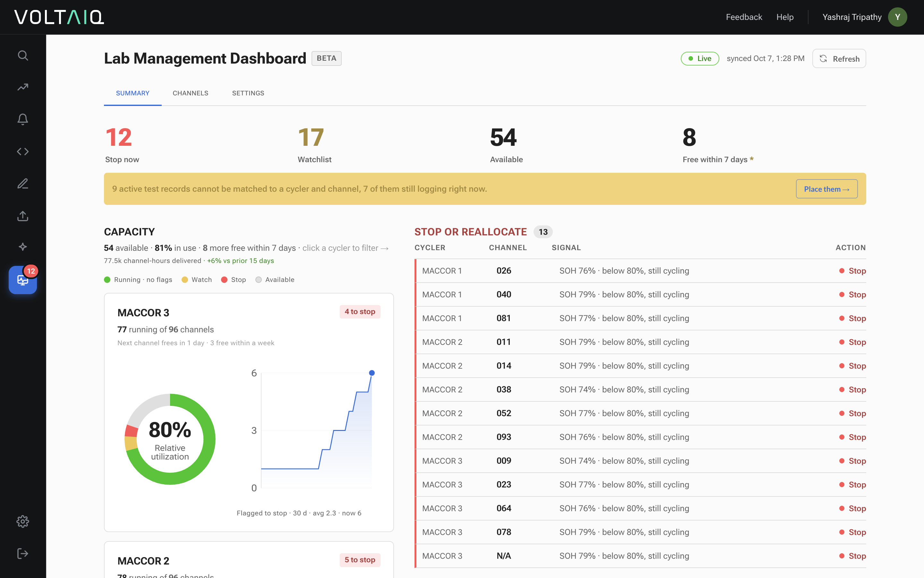924x578 pixels.
Task: Click the 17 Watchlist stat
Action: [x=315, y=145]
